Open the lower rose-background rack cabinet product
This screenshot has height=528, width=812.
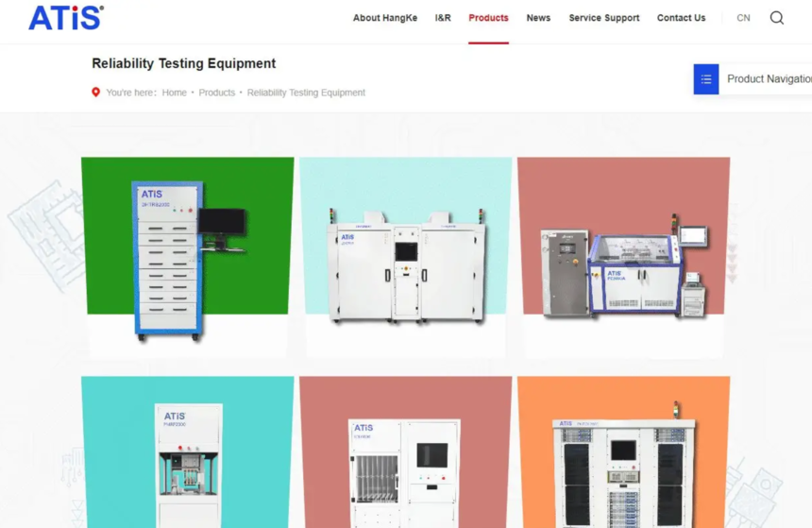click(x=405, y=452)
